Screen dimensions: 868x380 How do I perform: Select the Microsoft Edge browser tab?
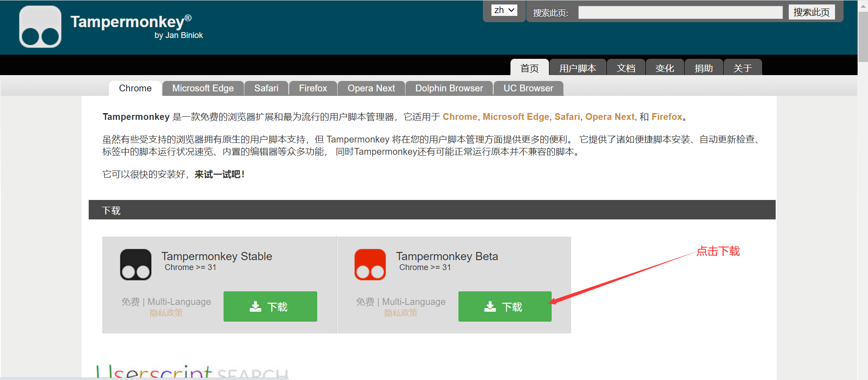[x=203, y=88]
